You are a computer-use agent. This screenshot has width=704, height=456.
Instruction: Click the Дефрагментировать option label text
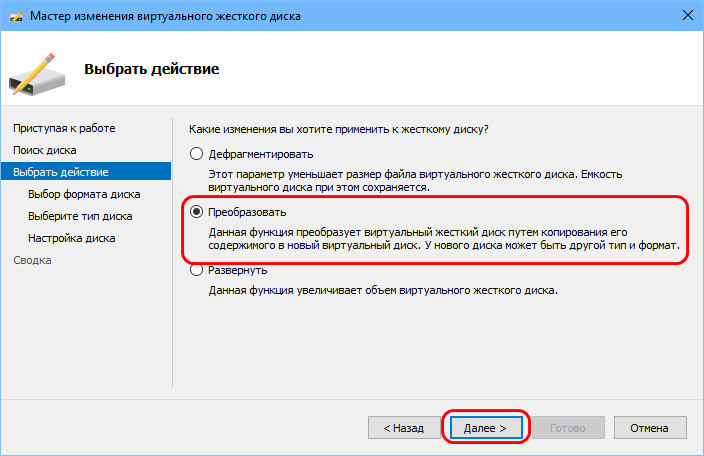click(260, 154)
